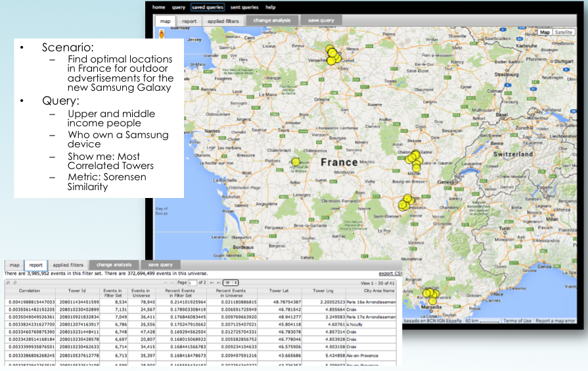
Task: Click Report a map error link
Action: (x=555, y=321)
